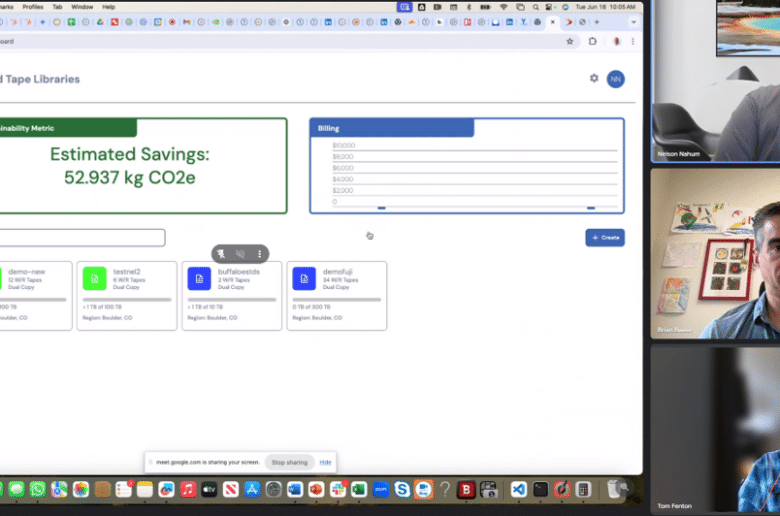Click the buffaloestds capacity usage bar

tap(232, 300)
